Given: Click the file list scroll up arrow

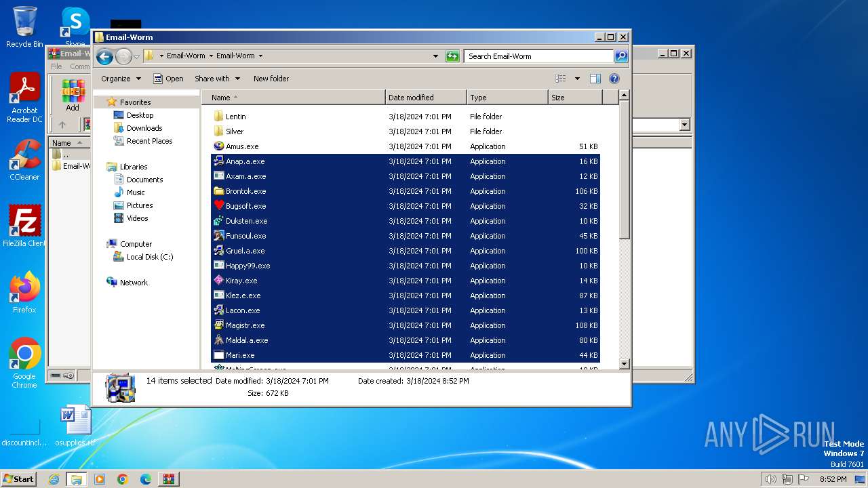Looking at the screenshot, I should (625, 97).
